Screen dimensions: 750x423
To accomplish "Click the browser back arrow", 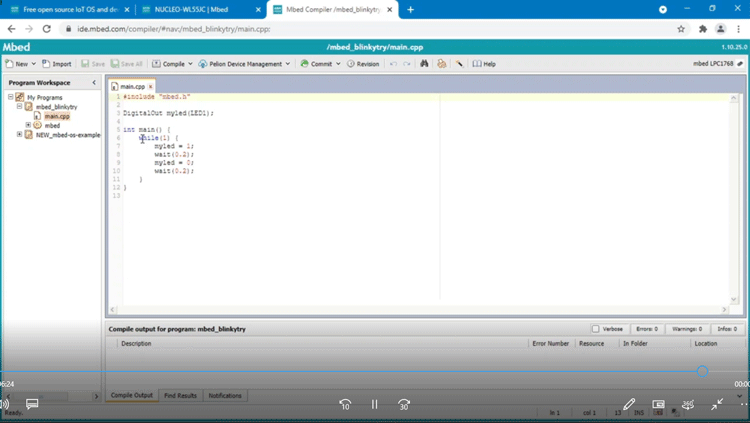I will tap(11, 29).
